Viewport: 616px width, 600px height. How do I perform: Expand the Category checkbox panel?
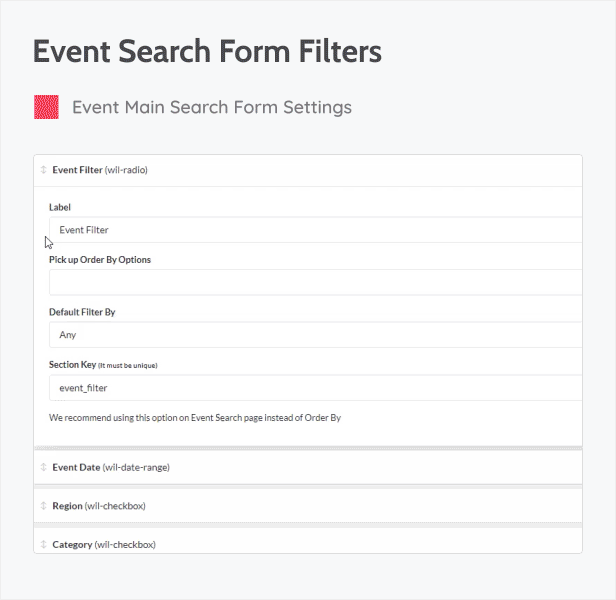300,545
